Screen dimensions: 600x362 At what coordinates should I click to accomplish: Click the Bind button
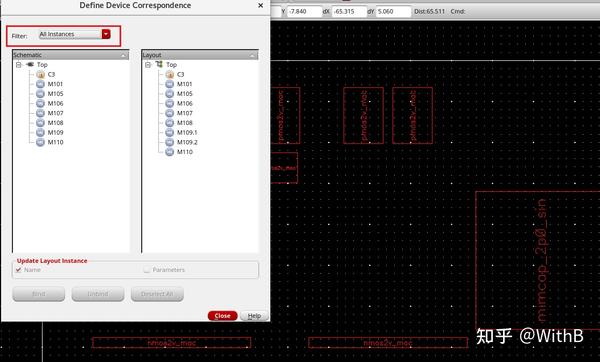tap(39, 294)
